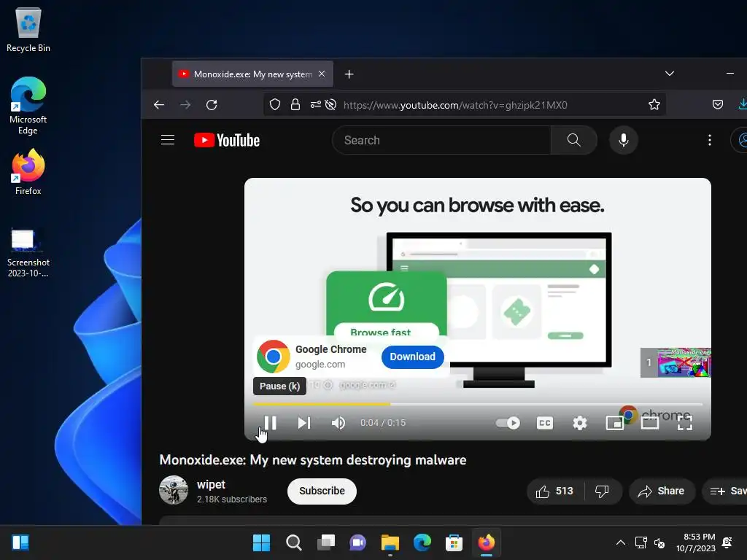Expand the list all tabs chevron
This screenshot has width=747, height=560.
click(670, 74)
